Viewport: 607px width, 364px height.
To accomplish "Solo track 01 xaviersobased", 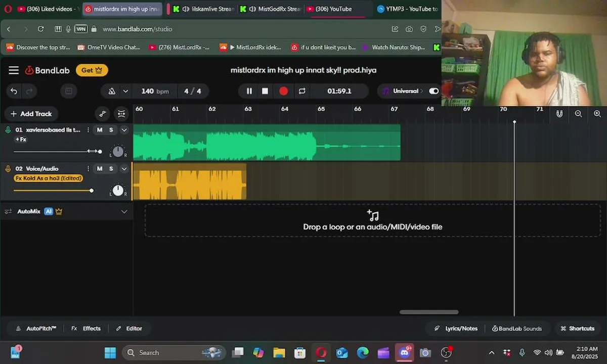I will tap(111, 130).
